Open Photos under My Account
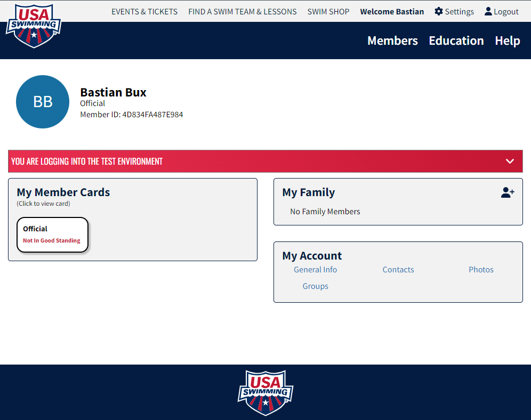This screenshot has width=531, height=420. tap(481, 270)
